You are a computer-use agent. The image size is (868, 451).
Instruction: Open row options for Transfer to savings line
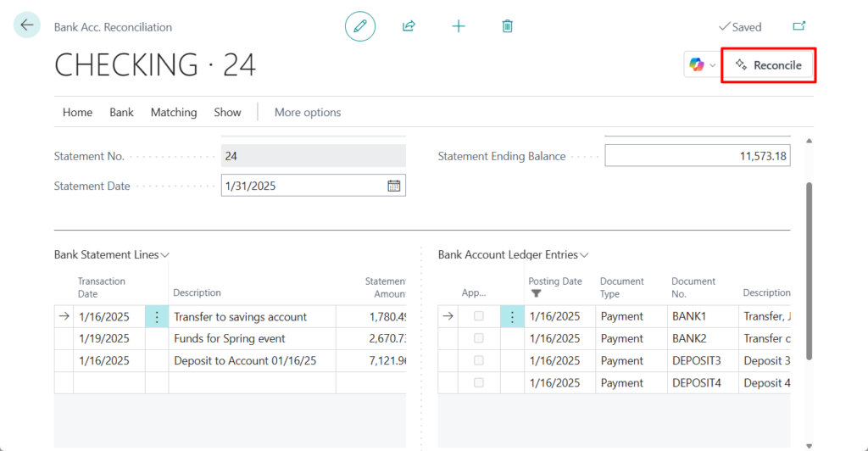[x=157, y=317]
